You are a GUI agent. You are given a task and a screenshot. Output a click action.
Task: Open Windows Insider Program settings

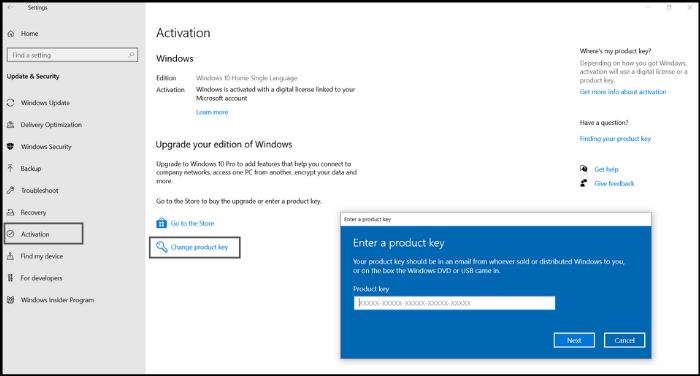point(57,300)
